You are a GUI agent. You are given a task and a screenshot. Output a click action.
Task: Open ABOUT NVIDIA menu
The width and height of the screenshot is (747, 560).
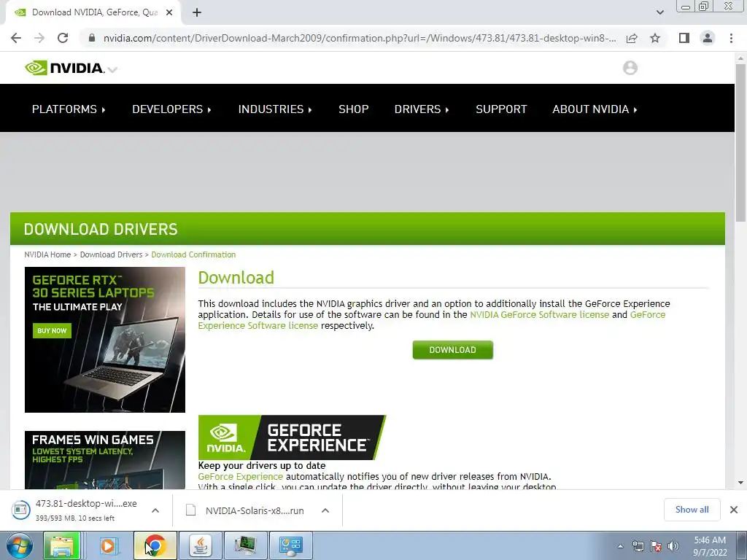[x=595, y=109]
